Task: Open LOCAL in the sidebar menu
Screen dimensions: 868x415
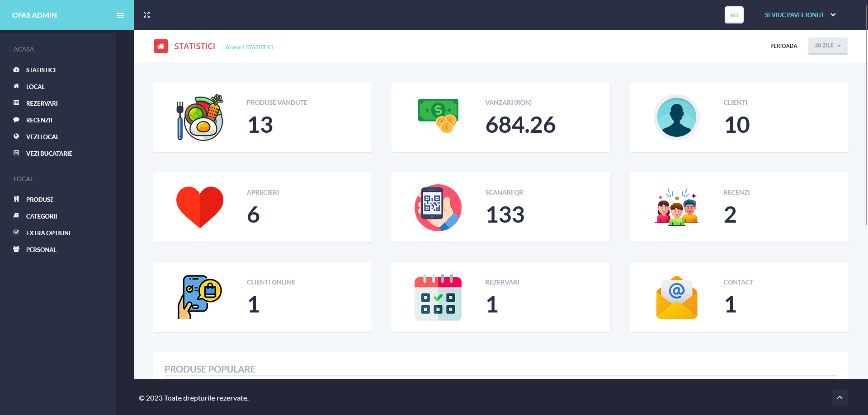Action: pyautogui.click(x=35, y=87)
